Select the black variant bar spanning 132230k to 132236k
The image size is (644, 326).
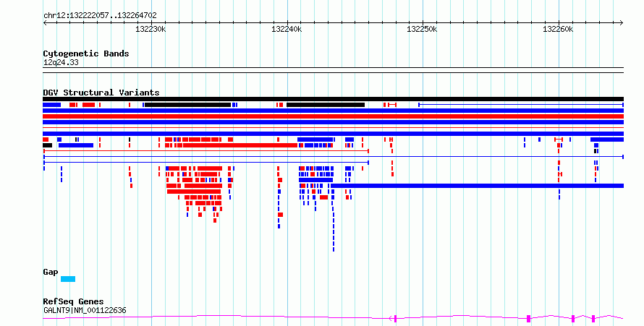tap(187, 105)
